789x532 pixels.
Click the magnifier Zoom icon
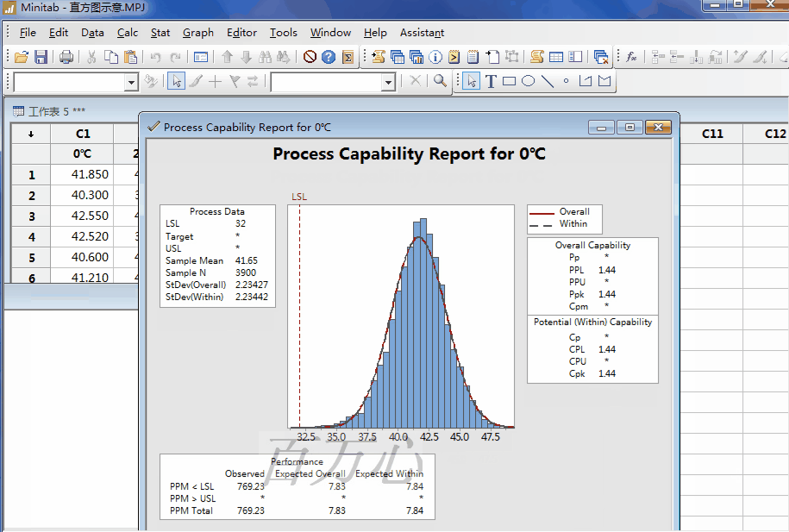pyautogui.click(x=440, y=81)
